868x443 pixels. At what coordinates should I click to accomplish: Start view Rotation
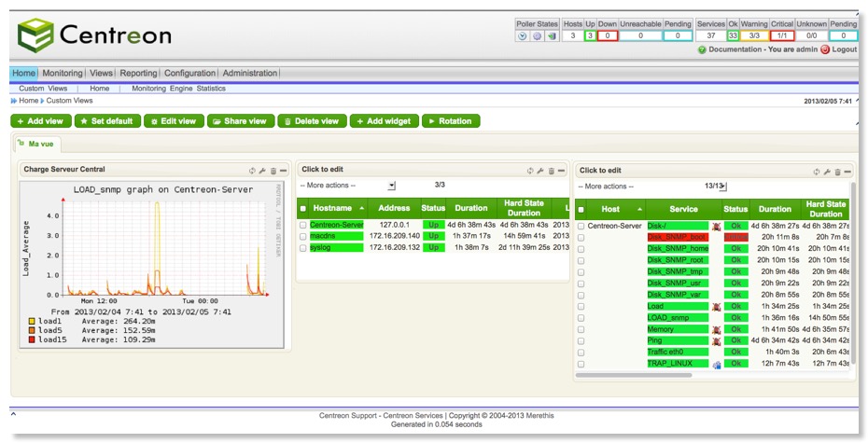pyautogui.click(x=451, y=121)
